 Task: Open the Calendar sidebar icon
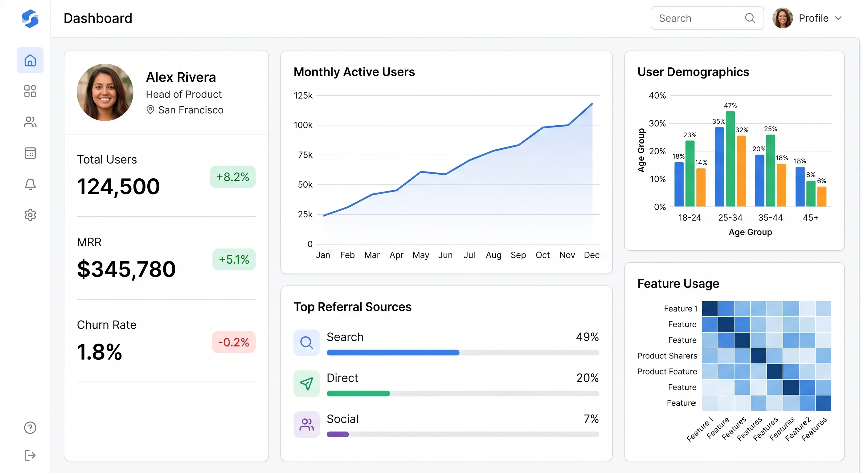[30, 153]
